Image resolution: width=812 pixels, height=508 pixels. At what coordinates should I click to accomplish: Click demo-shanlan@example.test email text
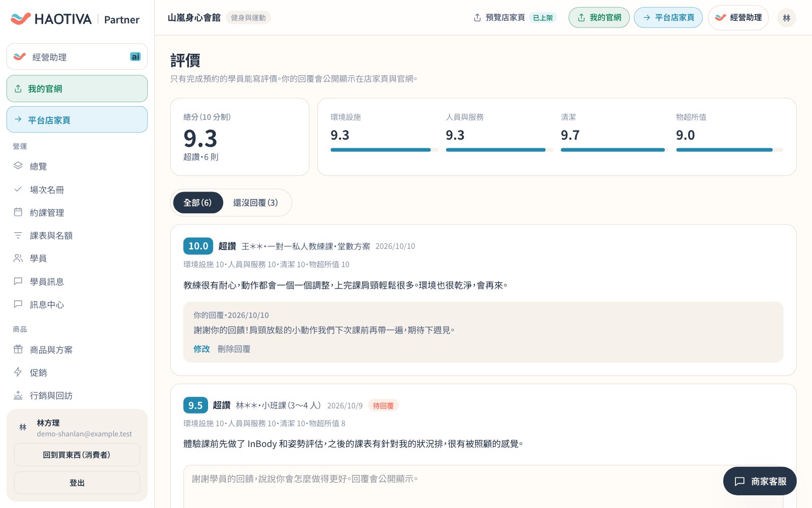pos(84,434)
